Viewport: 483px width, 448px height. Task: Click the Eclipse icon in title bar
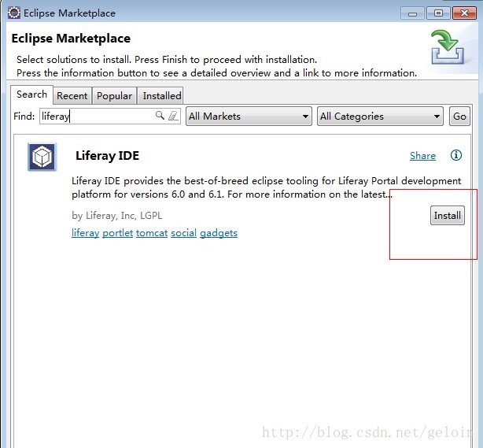coord(14,13)
